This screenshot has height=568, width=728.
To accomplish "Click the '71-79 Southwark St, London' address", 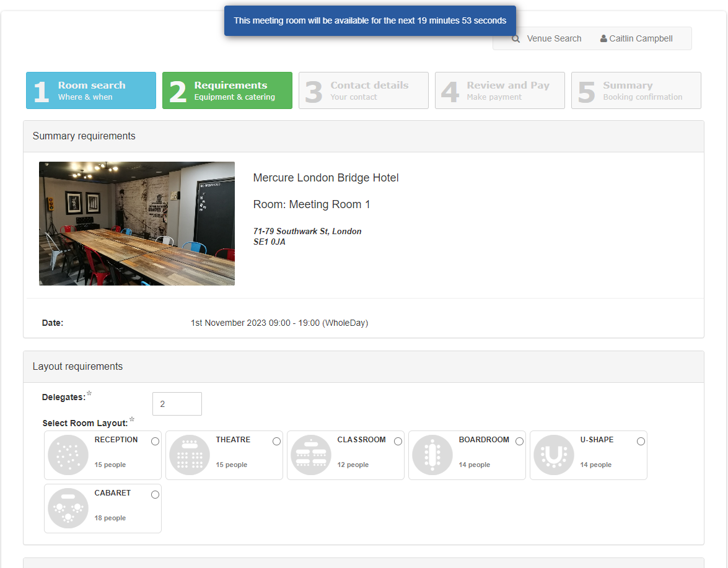I will click(x=307, y=231).
